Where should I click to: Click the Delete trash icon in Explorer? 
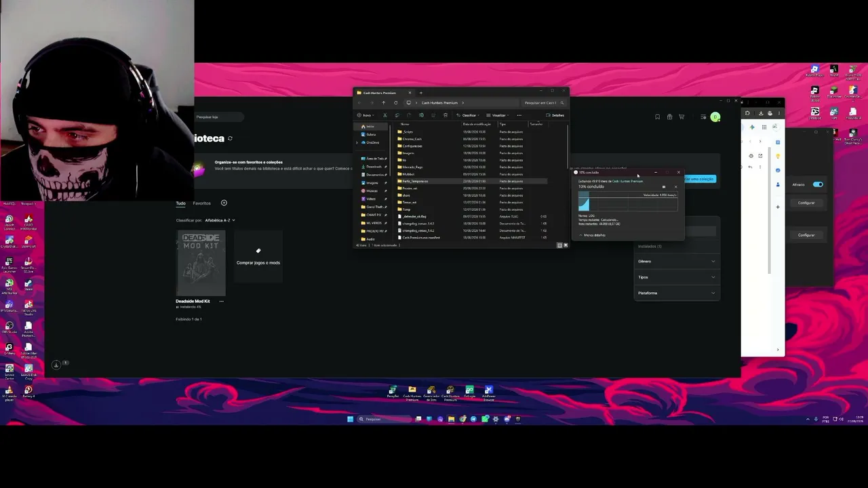pos(445,115)
